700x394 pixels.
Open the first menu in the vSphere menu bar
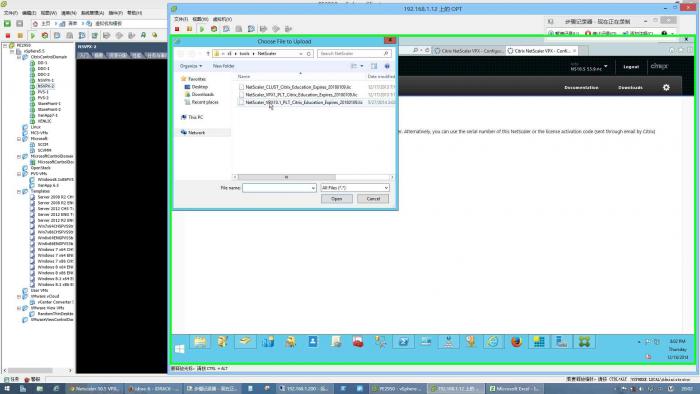tap(11, 13)
